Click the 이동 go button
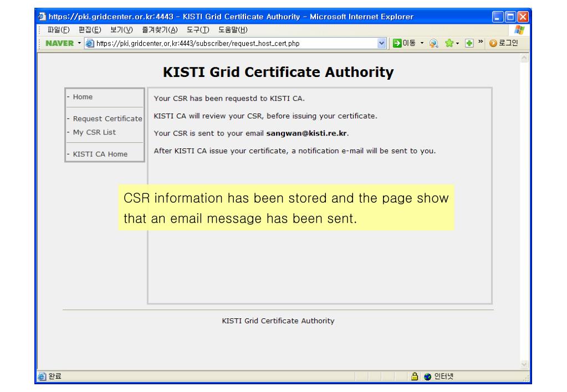Screen dimensions: 567x392 [404, 43]
